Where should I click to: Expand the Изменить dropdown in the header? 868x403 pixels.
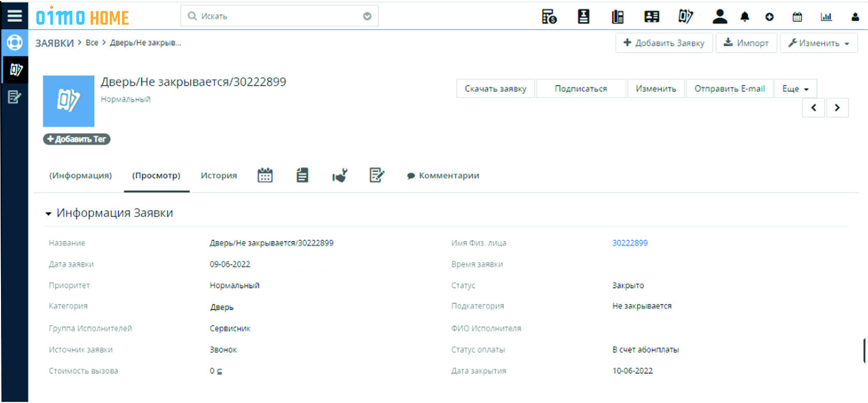pyautogui.click(x=818, y=43)
